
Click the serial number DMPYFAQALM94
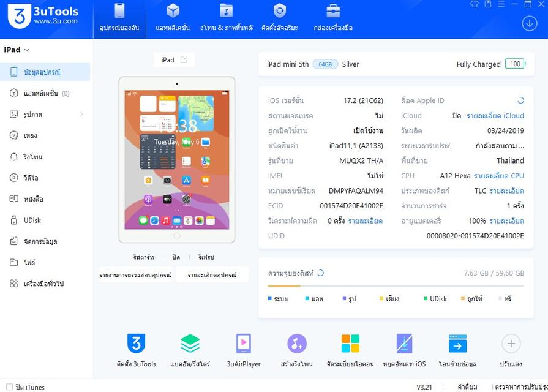coord(356,190)
